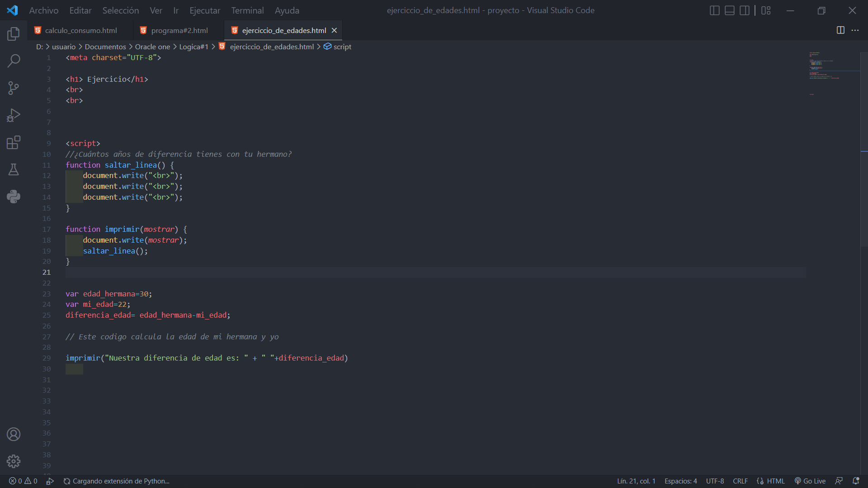Image resolution: width=868 pixels, height=488 pixels.
Task: Open the Explorer view in activity bar
Action: (x=14, y=34)
